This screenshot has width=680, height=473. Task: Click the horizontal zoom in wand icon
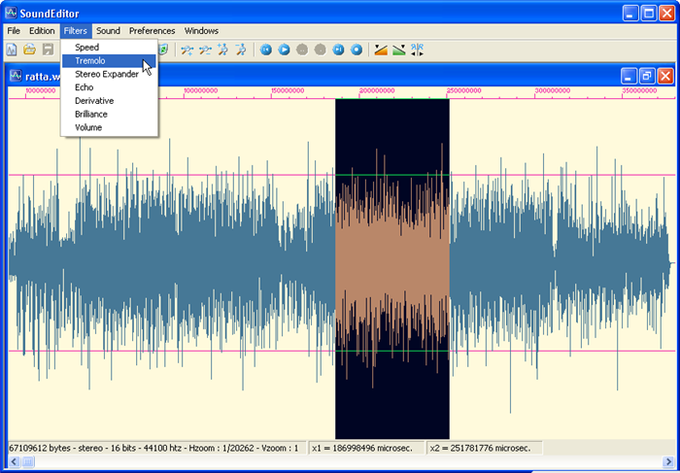point(187,50)
